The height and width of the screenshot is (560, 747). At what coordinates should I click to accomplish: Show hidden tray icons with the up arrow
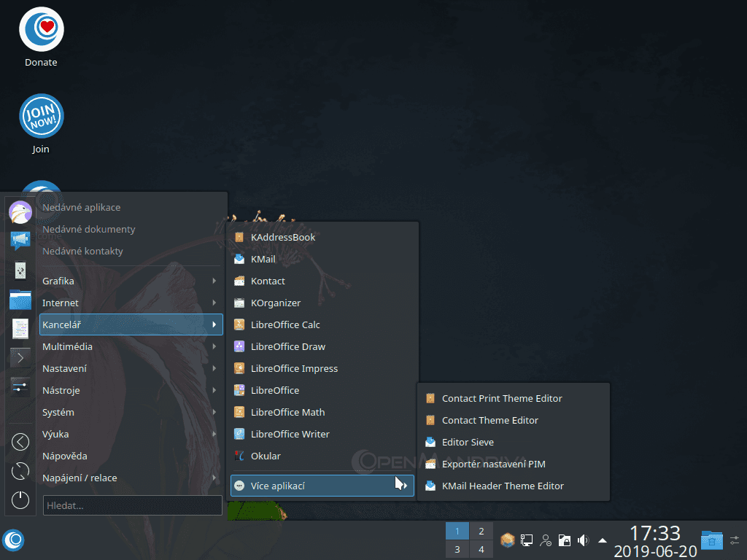pyautogui.click(x=602, y=540)
